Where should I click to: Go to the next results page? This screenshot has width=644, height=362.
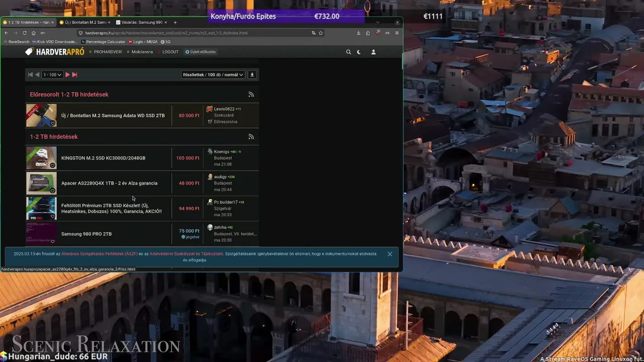[x=67, y=74]
